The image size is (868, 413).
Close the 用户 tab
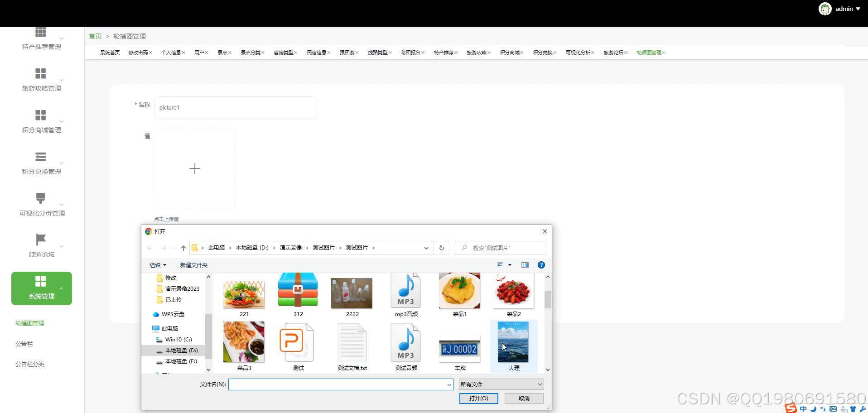click(x=207, y=53)
